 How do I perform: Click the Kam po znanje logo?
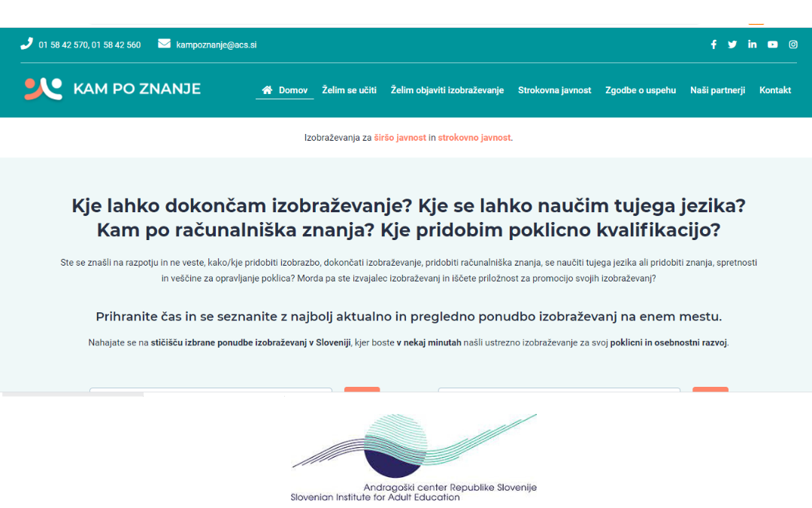coord(112,89)
